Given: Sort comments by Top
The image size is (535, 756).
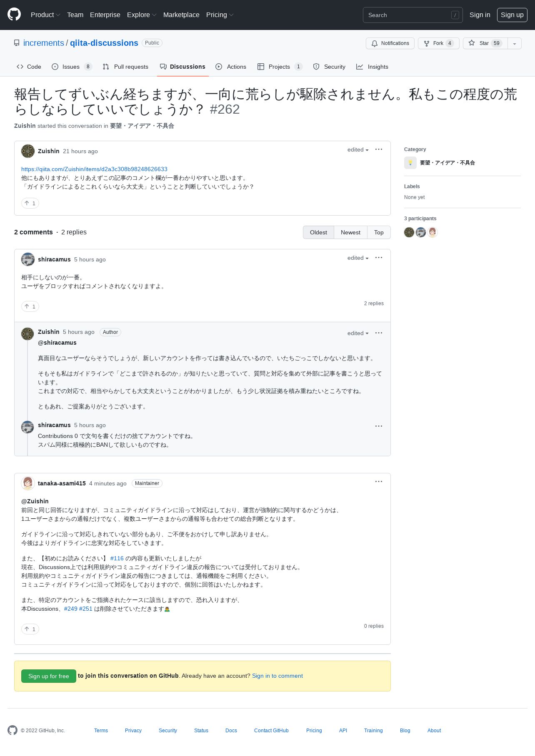Looking at the screenshot, I should [379, 232].
